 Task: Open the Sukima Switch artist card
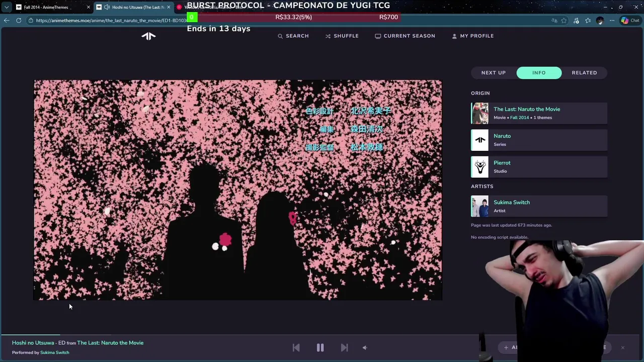539,206
